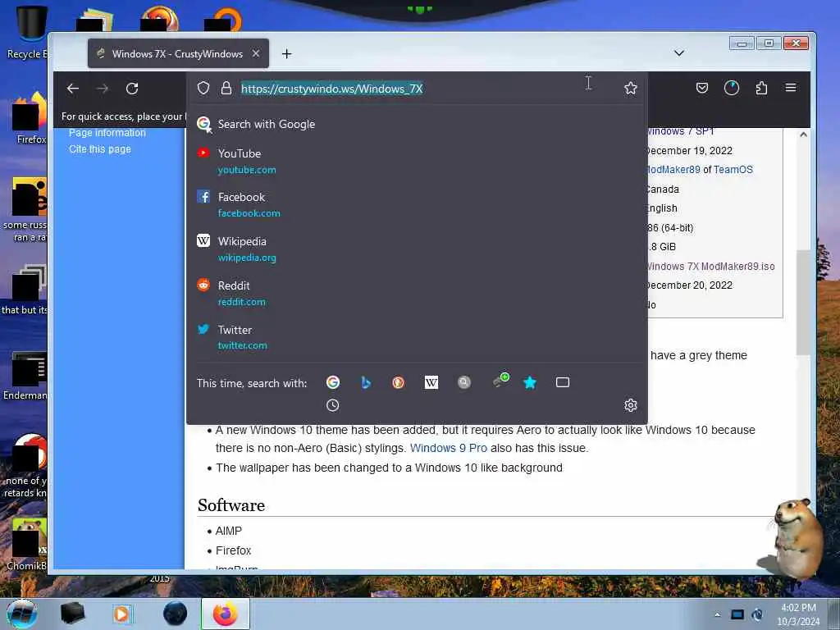Search this time with Bing icon
840x630 pixels.
pos(366,382)
